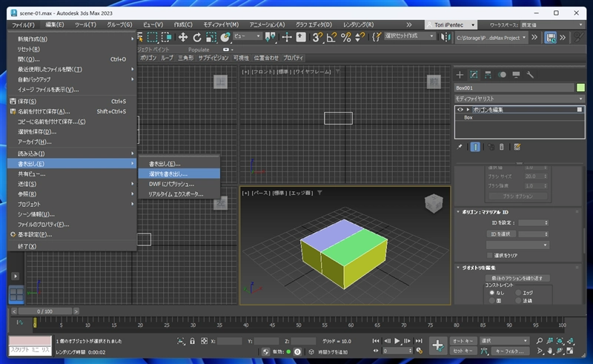Click the Box001 green object color swatch
593x364 pixels.
[580, 87]
